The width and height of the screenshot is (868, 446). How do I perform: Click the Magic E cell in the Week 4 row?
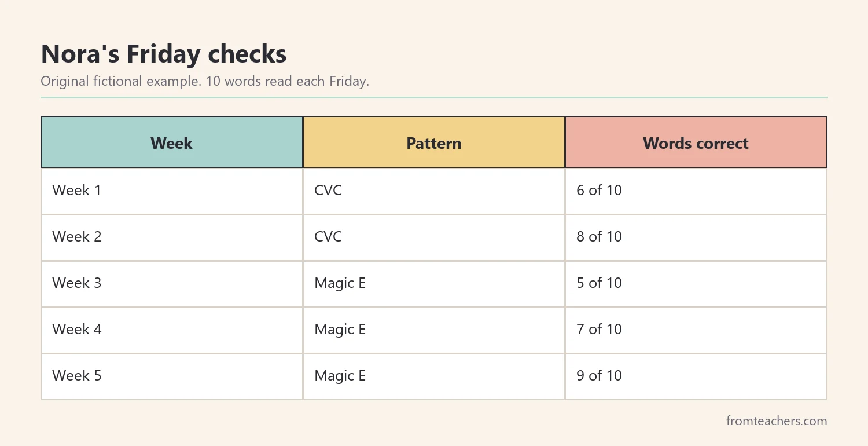click(x=434, y=330)
